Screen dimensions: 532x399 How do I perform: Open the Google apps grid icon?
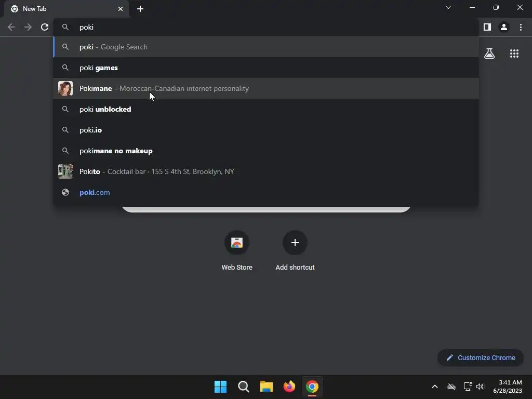click(x=514, y=54)
